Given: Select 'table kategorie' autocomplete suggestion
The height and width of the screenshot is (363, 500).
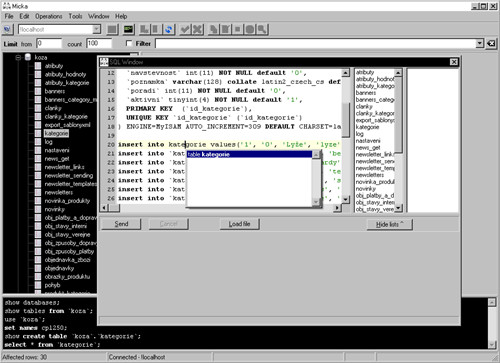Looking at the screenshot, I should click(249, 154).
